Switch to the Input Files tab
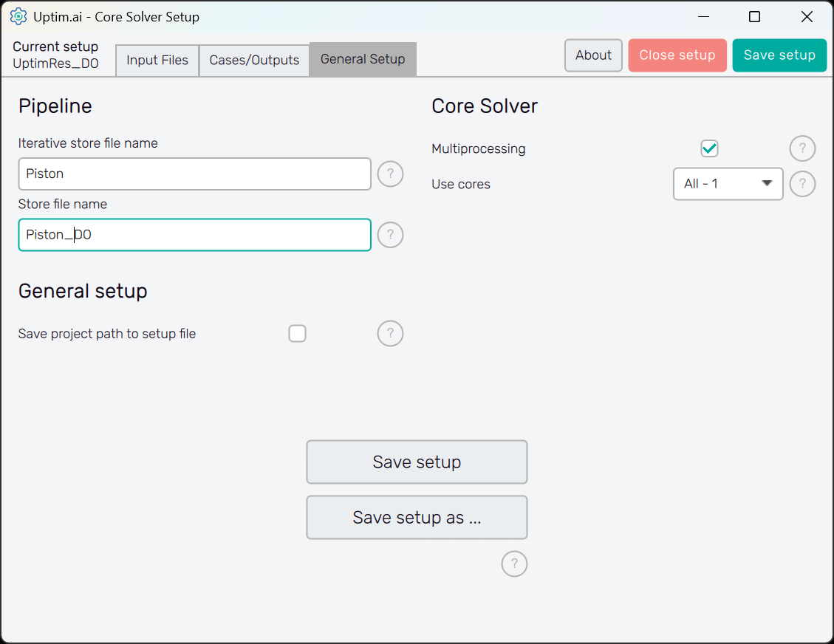This screenshot has height=644, width=834. pos(157,60)
